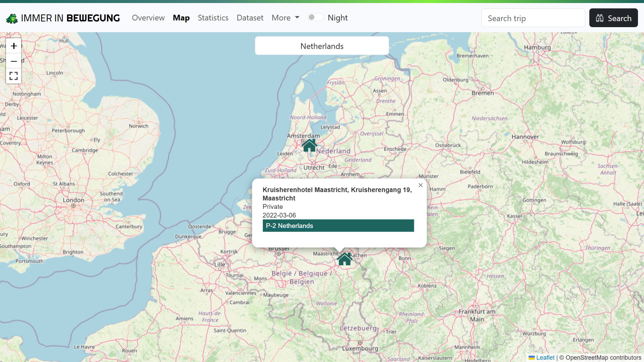The image size is (644, 362).
Task: Click Dunkerque label on map
Action: point(188,237)
